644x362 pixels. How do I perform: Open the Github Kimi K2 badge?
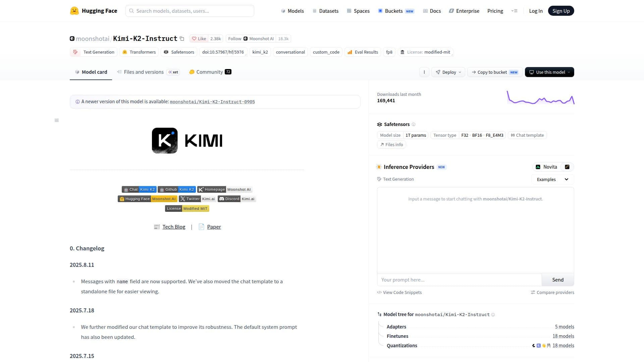177,189
